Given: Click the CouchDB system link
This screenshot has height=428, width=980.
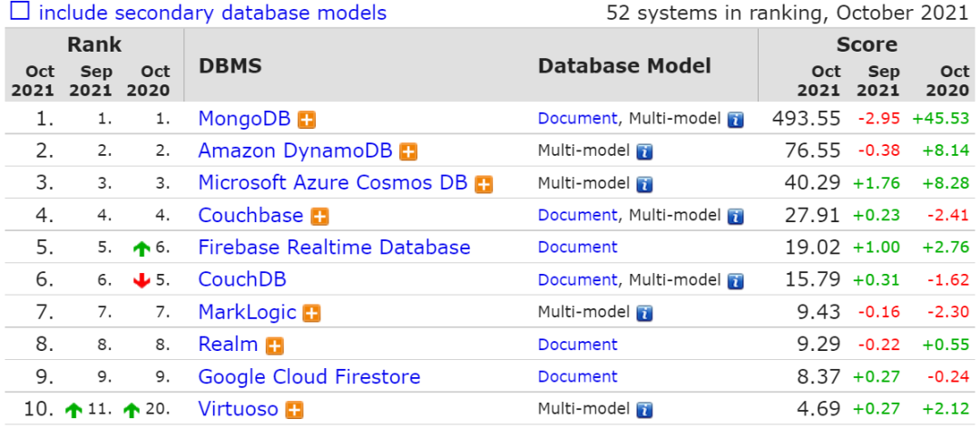Looking at the screenshot, I should tap(237, 279).
